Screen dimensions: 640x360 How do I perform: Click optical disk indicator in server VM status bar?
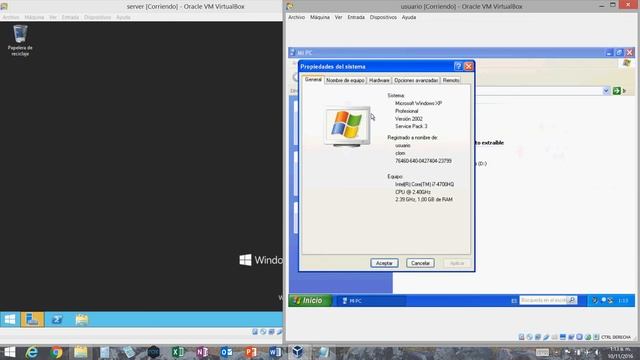[x=263, y=332]
